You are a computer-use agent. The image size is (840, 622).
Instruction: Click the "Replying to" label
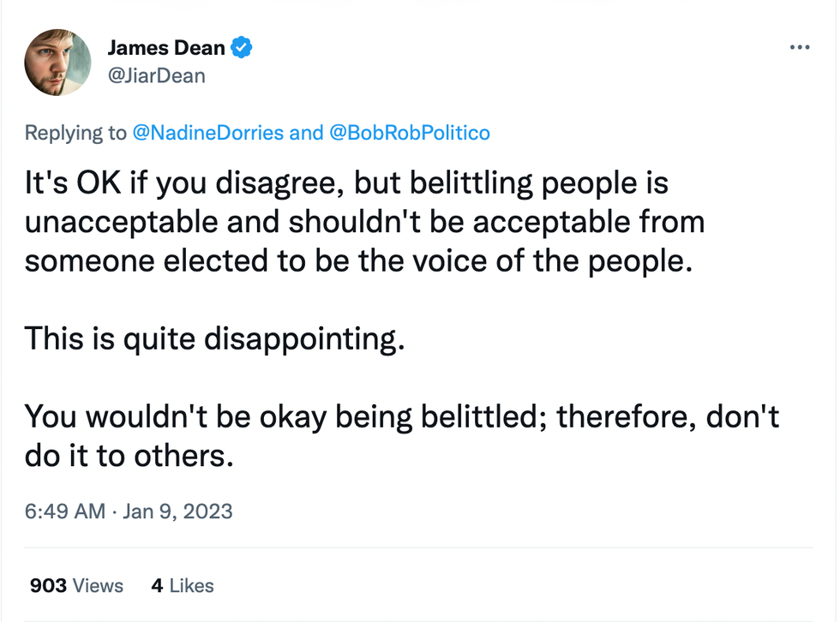pyautogui.click(x=75, y=133)
